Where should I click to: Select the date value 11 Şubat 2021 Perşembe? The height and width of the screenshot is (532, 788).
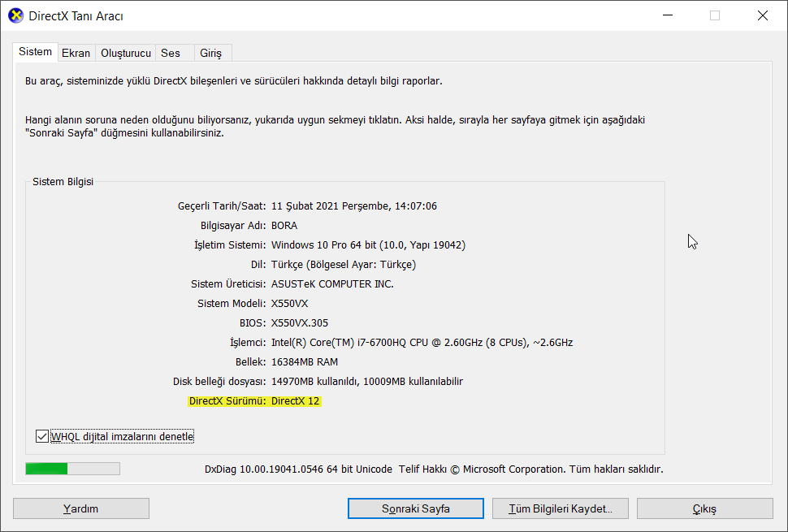click(331, 206)
